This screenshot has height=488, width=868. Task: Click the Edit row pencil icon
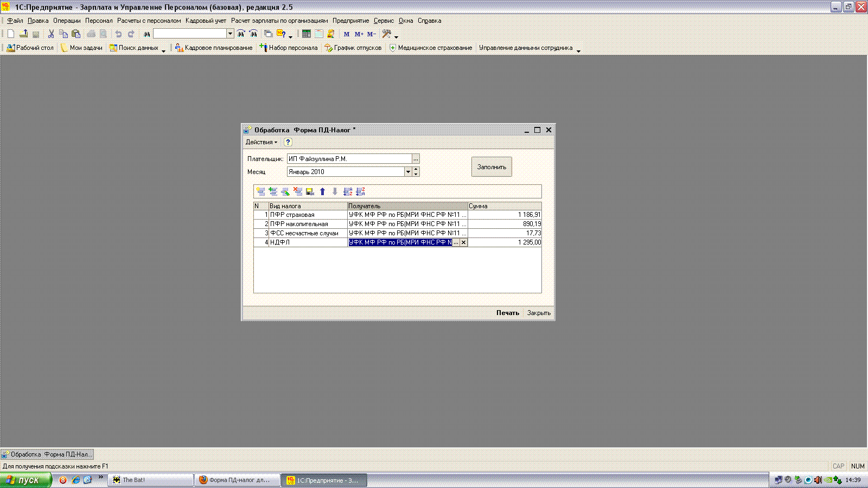(x=285, y=191)
